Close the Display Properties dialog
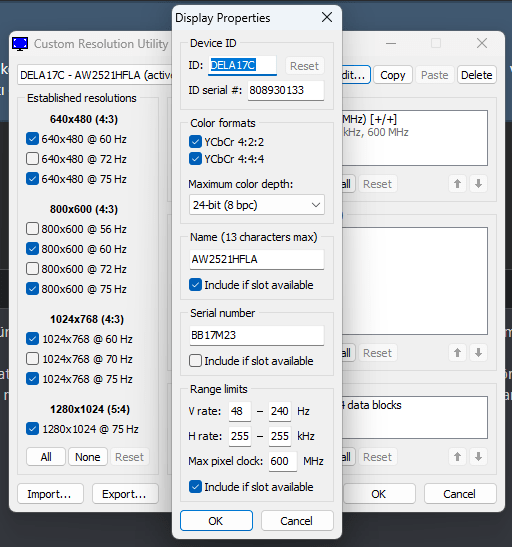The width and height of the screenshot is (512, 547). (x=327, y=17)
